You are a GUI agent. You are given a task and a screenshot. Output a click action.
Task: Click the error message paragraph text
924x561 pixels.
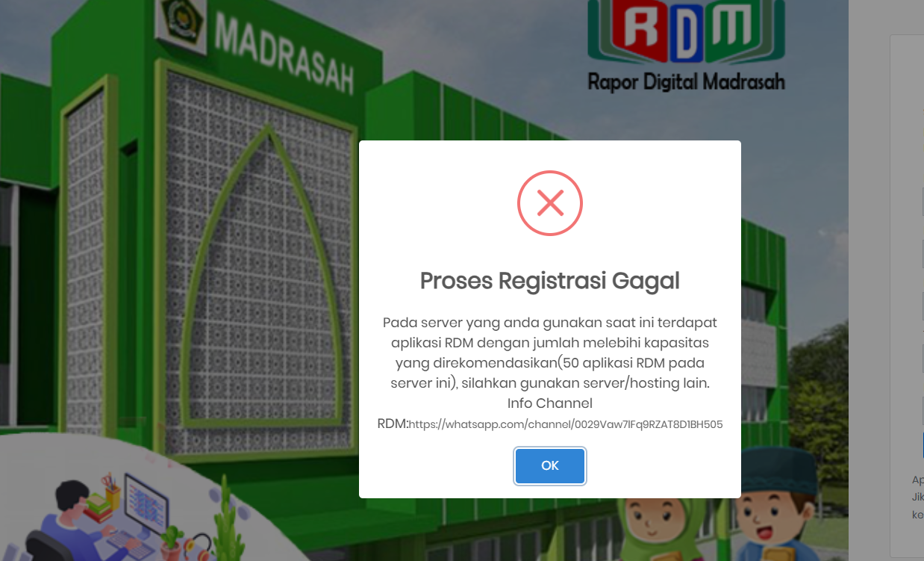(x=550, y=353)
